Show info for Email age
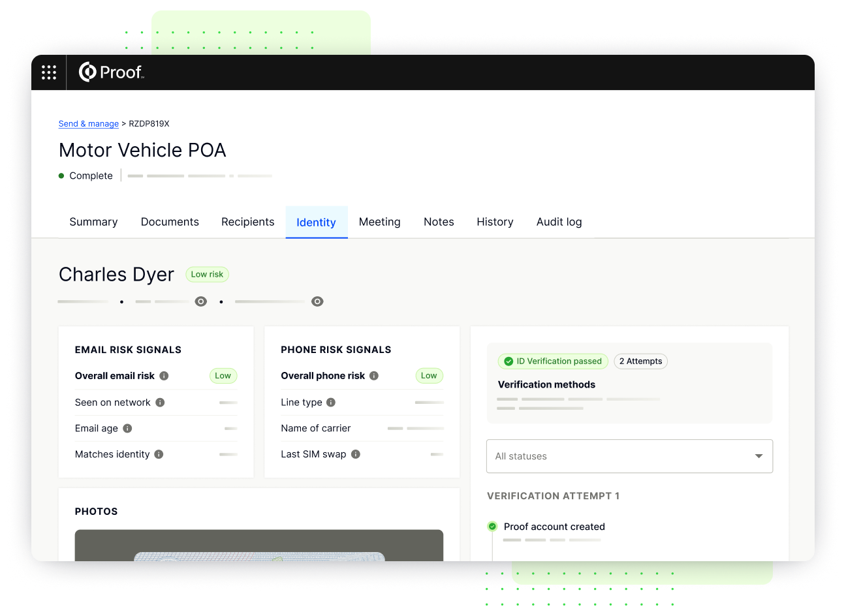This screenshot has height=616, width=846. (127, 429)
